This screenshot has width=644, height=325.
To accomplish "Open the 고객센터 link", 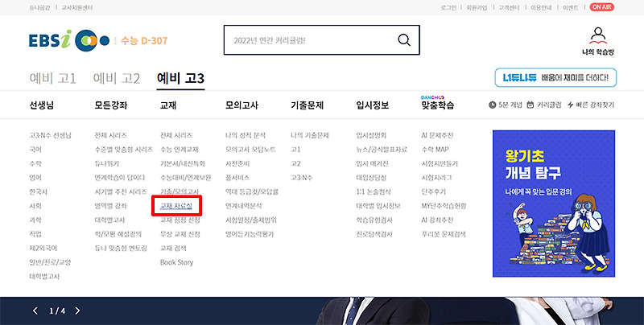I will [509, 8].
